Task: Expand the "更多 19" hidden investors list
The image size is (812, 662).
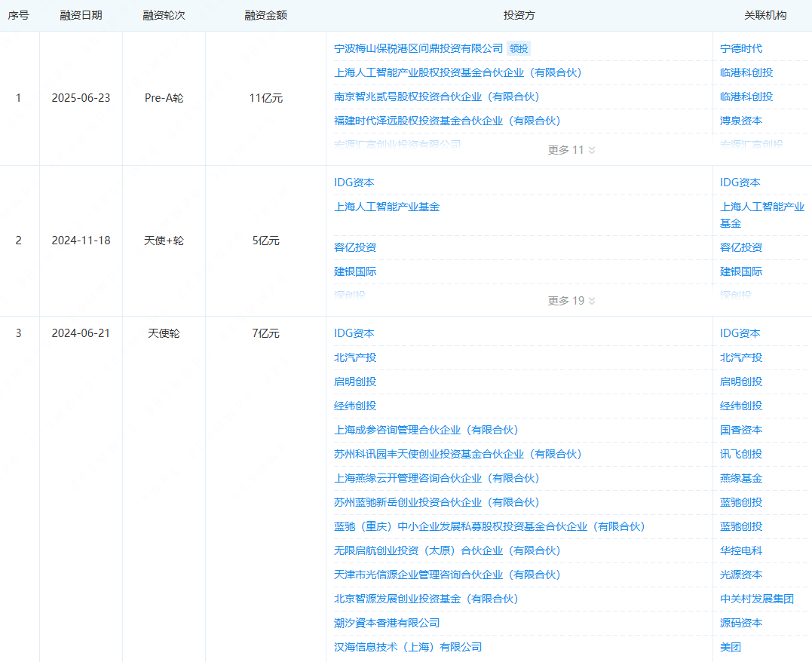Action: coord(571,300)
